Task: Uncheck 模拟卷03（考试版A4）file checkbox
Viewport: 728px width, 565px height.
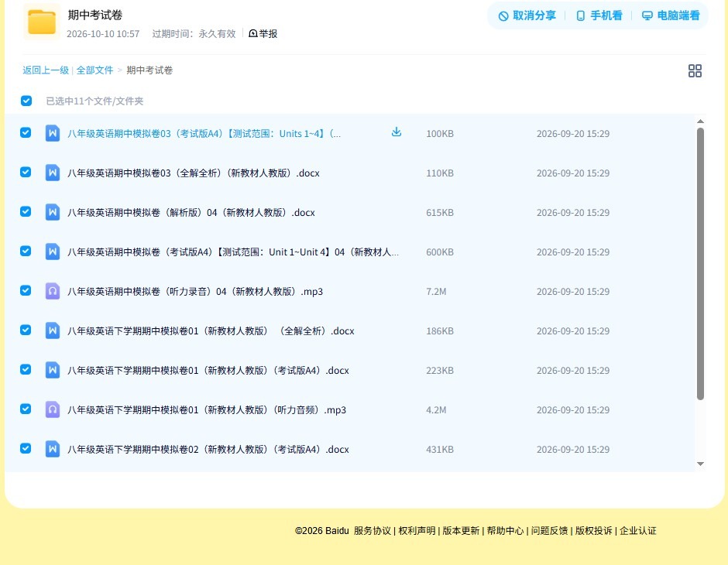Action: 26,132
